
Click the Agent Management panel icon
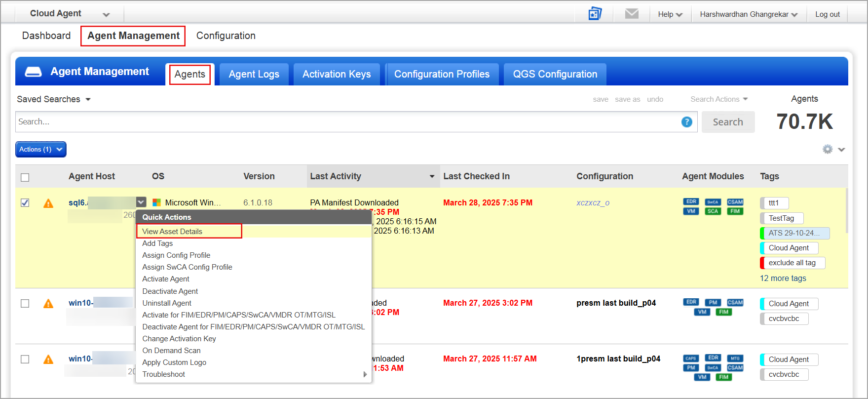coord(34,72)
